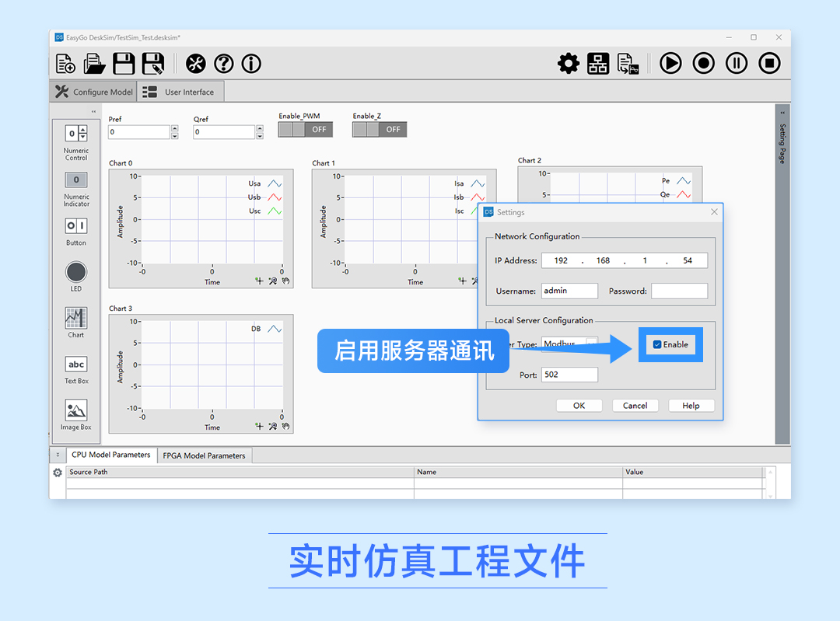Click the Pref stepper arrows
Viewport: 840px width, 621px height.
[x=175, y=131]
